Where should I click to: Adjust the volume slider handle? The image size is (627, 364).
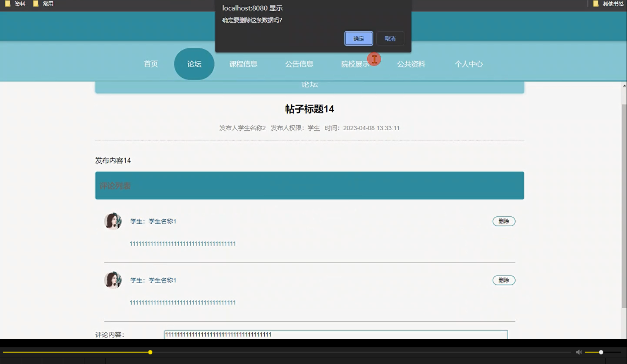600,352
